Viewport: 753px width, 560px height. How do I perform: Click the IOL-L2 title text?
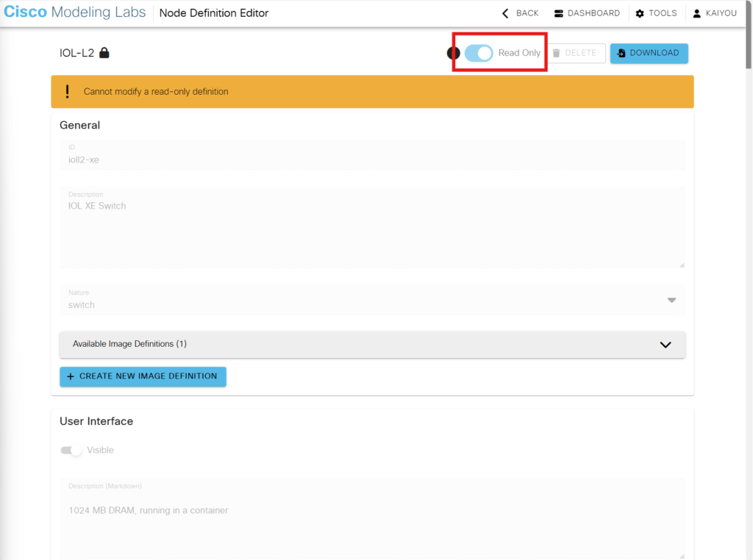[x=76, y=53]
